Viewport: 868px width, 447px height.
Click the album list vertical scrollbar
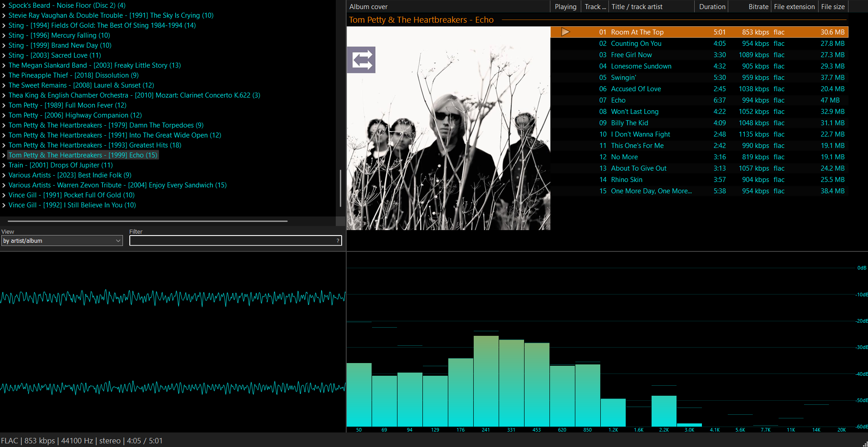[x=340, y=188]
